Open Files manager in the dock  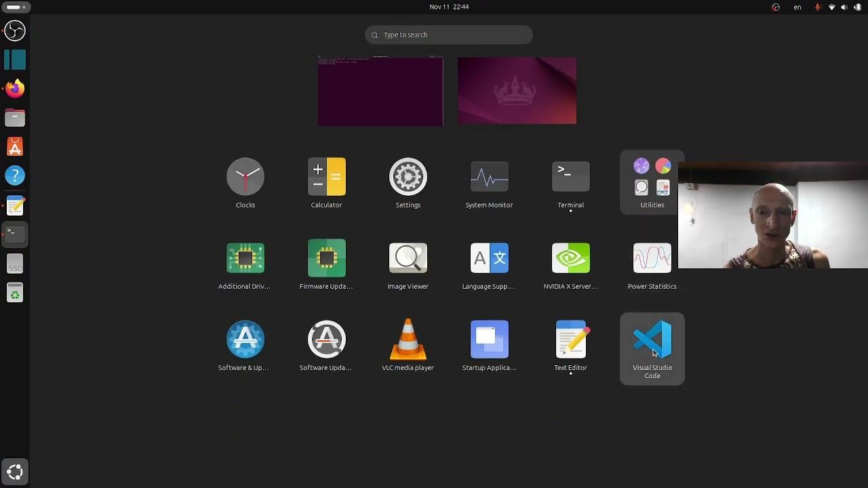[15, 118]
